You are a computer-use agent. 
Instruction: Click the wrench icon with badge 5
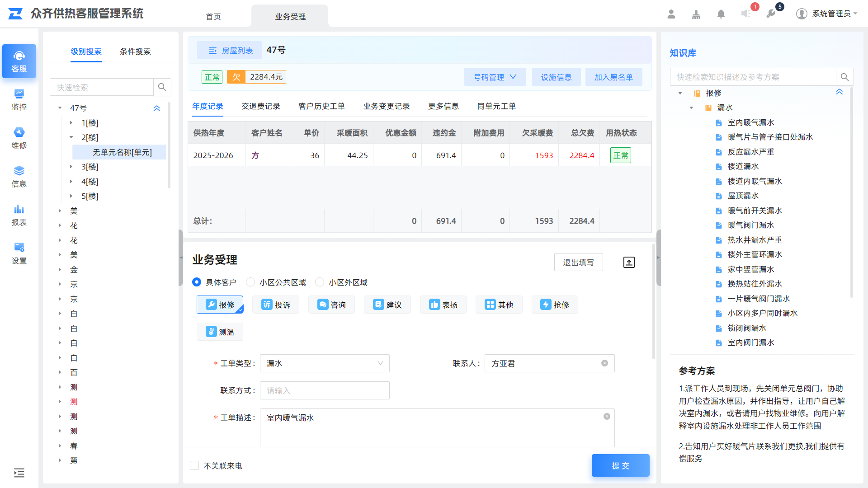[771, 14]
